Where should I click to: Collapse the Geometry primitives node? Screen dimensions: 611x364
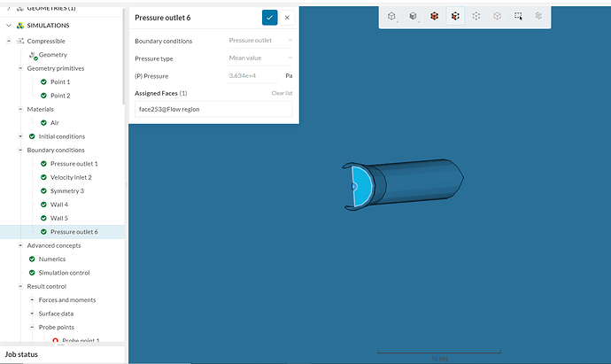tap(20, 68)
